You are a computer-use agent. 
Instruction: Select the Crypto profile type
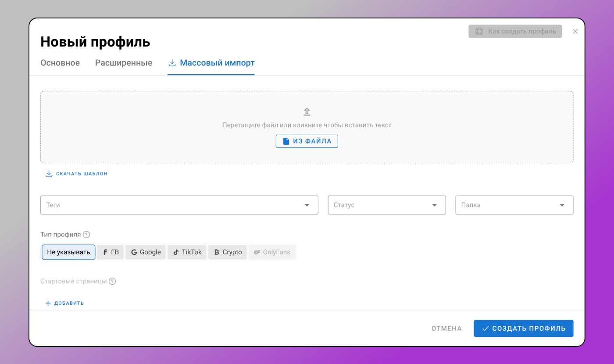(228, 252)
